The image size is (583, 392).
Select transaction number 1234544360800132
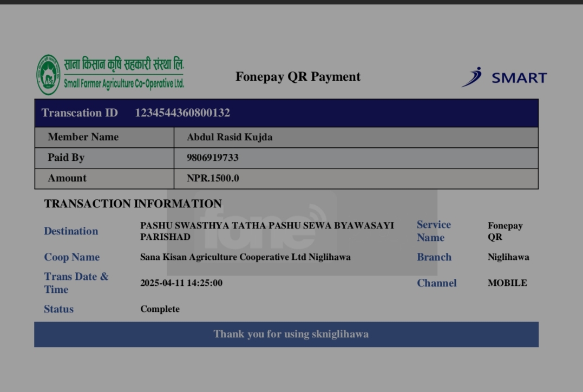click(x=182, y=113)
